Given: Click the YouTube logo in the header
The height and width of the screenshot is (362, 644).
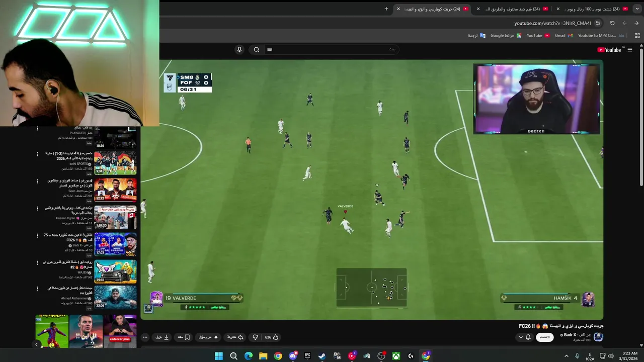Looking at the screenshot, I should coord(609,50).
